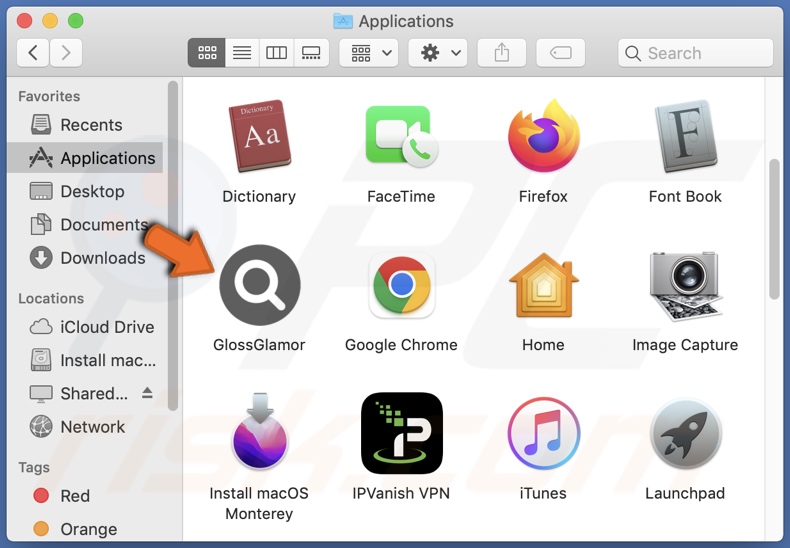Select the iTunes app icon
Screen dimensions: 790x548
click(x=544, y=433)
